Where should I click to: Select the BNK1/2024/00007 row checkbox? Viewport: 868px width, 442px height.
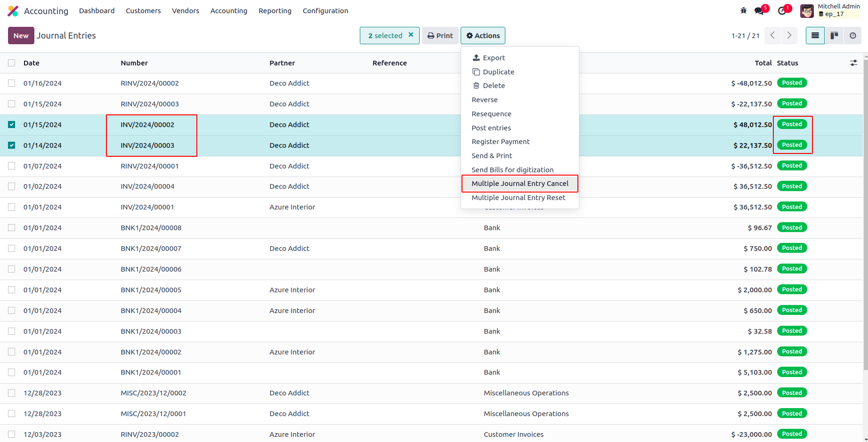[12, 249]
